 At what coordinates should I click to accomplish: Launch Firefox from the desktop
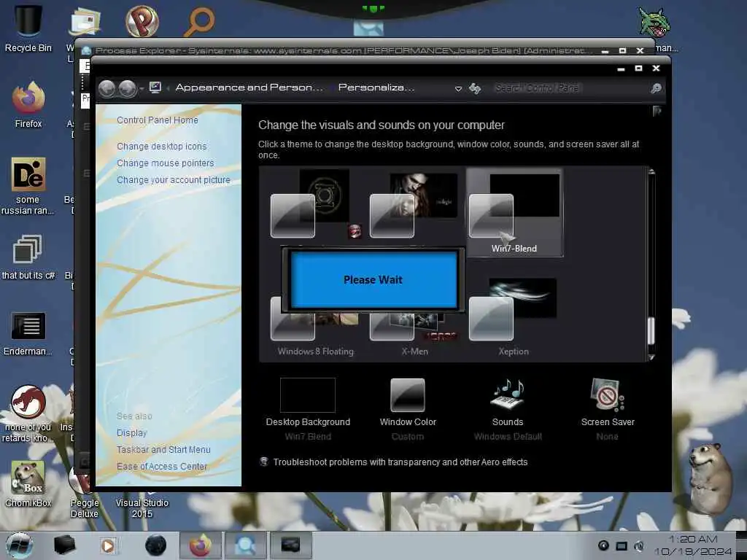[x=28, y=105]
